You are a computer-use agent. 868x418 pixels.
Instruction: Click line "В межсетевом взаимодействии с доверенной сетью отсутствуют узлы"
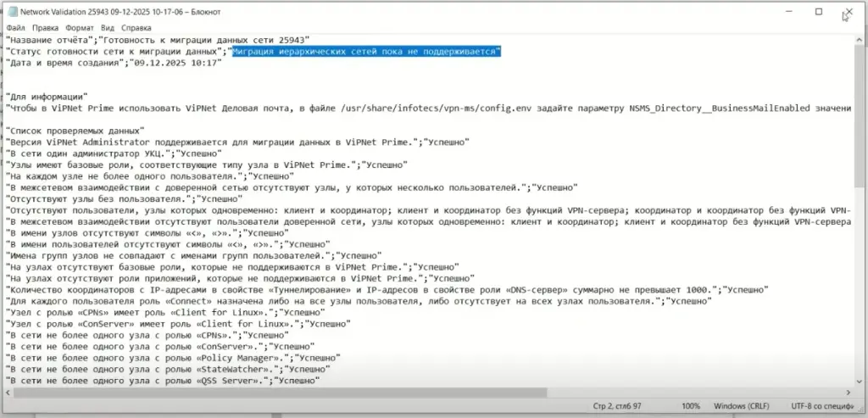[292, 187]
